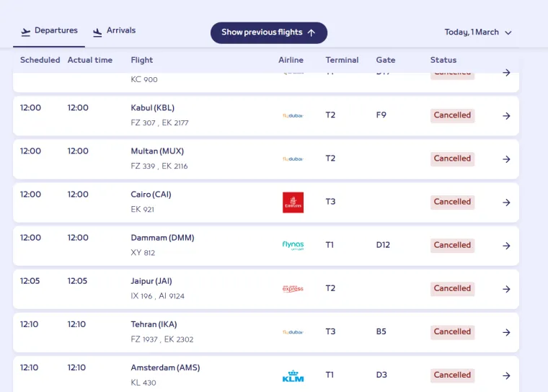
Task: Open Jaipur flight details arrow
Action: click(x=506, y=289)
